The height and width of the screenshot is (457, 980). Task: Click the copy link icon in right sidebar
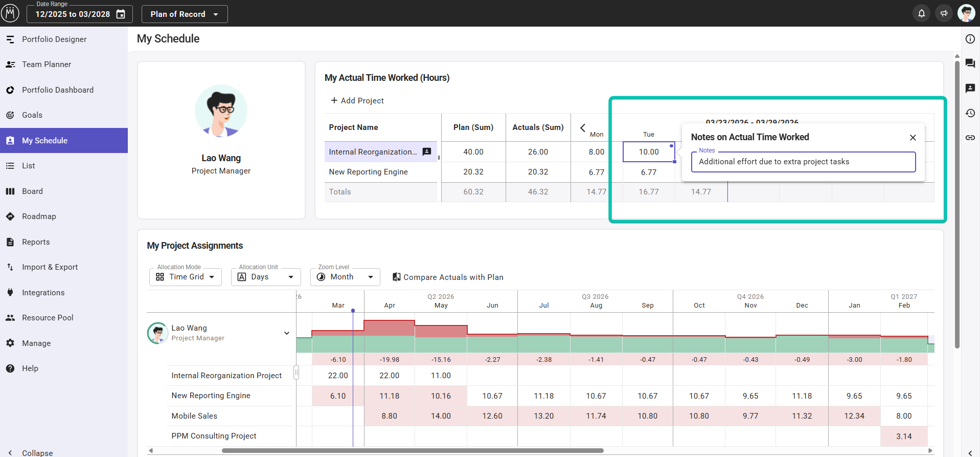(970, 138)
